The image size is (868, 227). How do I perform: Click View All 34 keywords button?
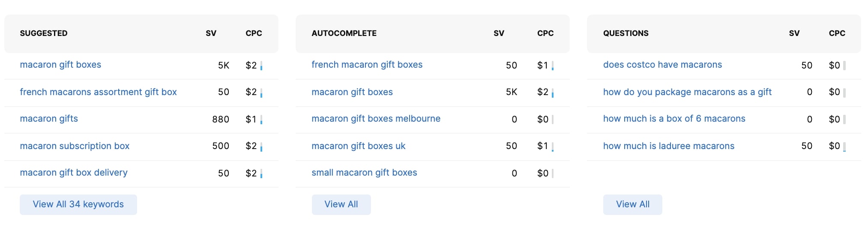click(x=78, y=204)
